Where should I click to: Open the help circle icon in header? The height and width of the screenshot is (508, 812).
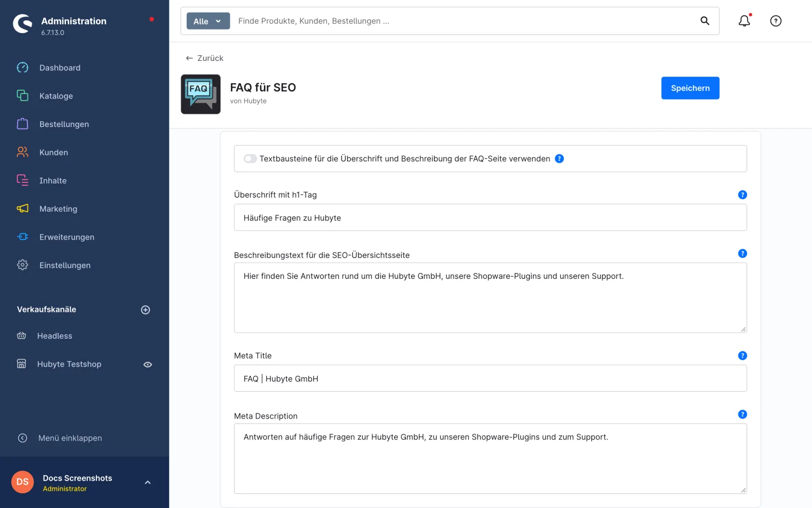776,21
